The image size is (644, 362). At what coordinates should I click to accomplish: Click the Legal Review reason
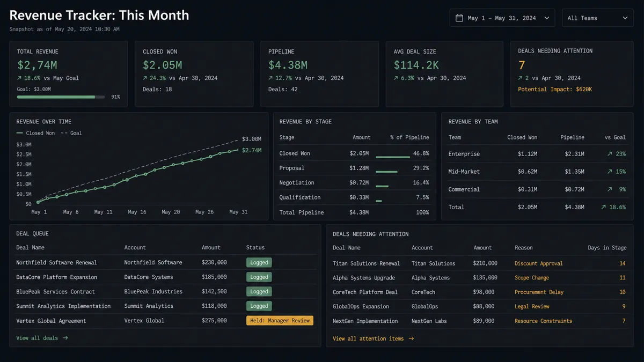coord(532,307)
